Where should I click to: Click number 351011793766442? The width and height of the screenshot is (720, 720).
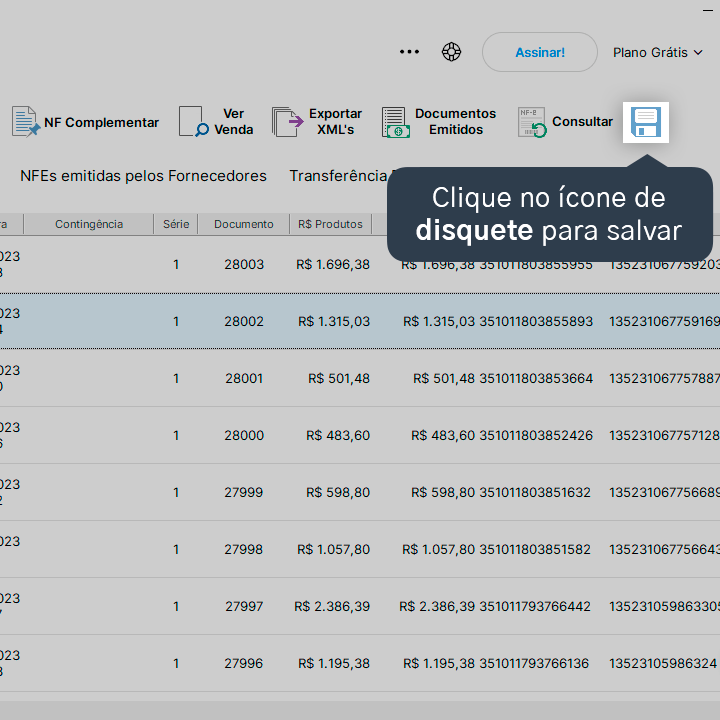coord(535,606)
